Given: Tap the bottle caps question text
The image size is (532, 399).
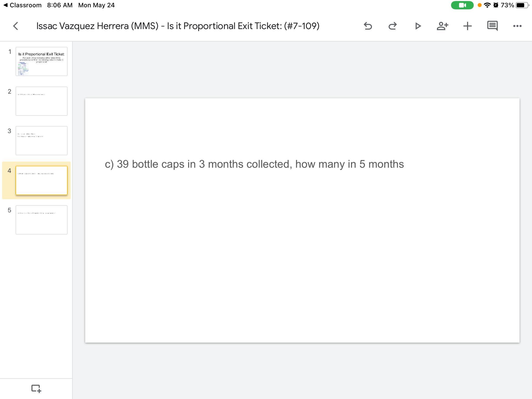Looking at the screenshot, I should click(x=254, y=164).
